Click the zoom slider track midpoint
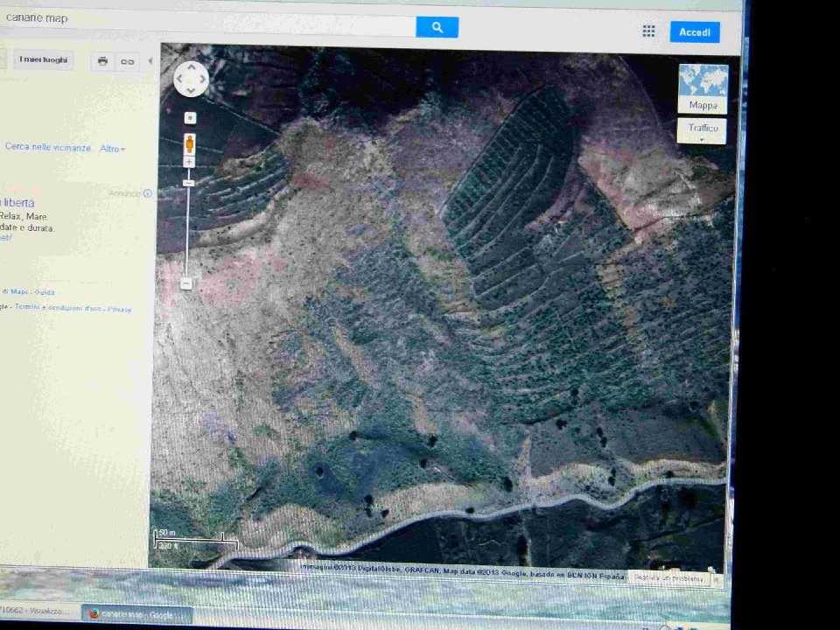The height and width of the screenshot is (630, 840). [x=187, y=222]
